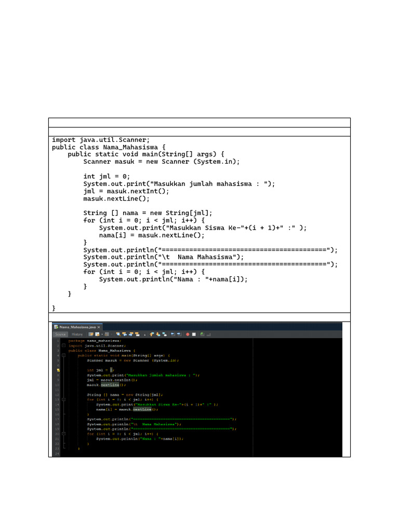Screen dimensions: 399x532
Task: Click 'Masukkan jumlah mahasiswa' print line in editor
Action: 143,375
